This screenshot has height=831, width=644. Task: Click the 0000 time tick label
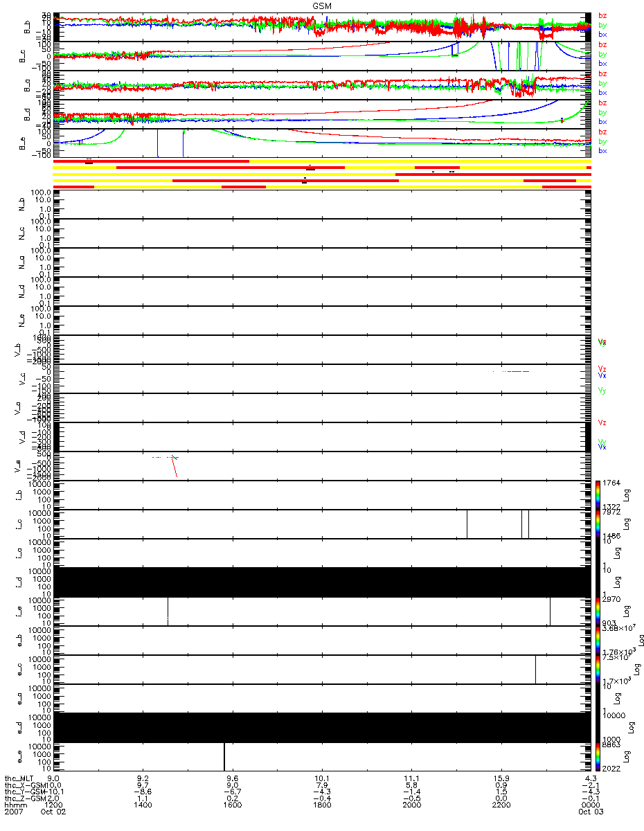(x=590, y=805)
